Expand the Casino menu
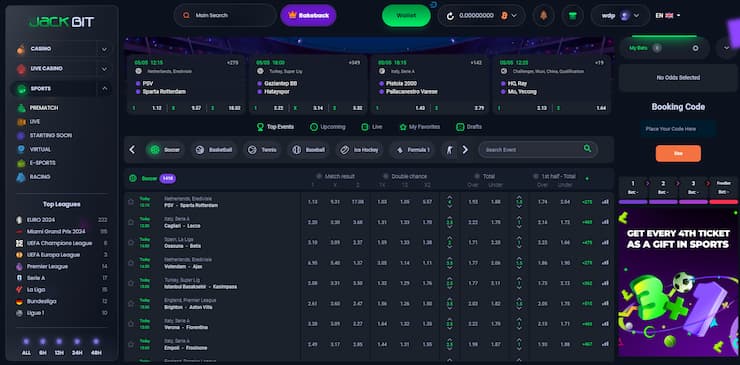Viewport: 740px width, 365px height. pyautogui.click(x=104, y=49)
